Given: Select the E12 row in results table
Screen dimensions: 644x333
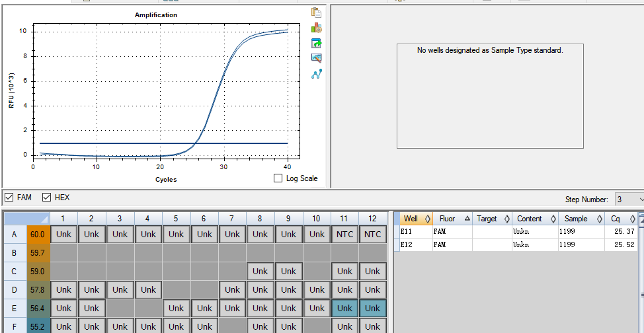Looking at the screenshot, I should pos(516,244).
